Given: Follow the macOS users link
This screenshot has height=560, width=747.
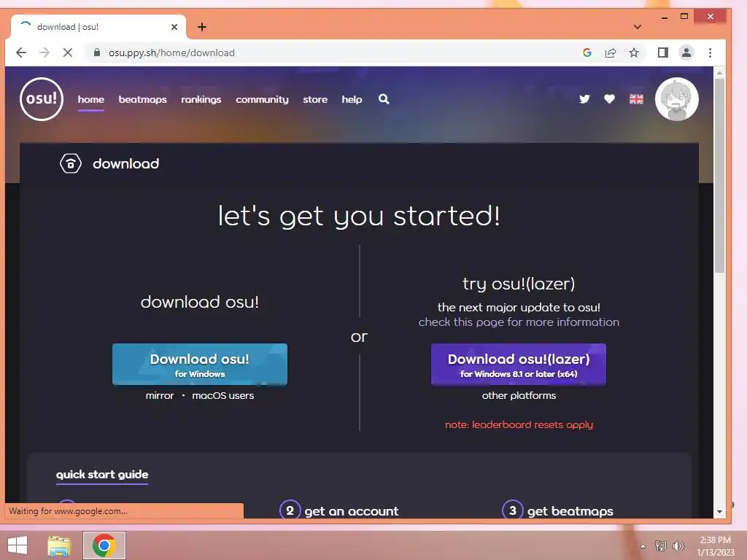Looking at the screenshot, I should click(223, 396).
